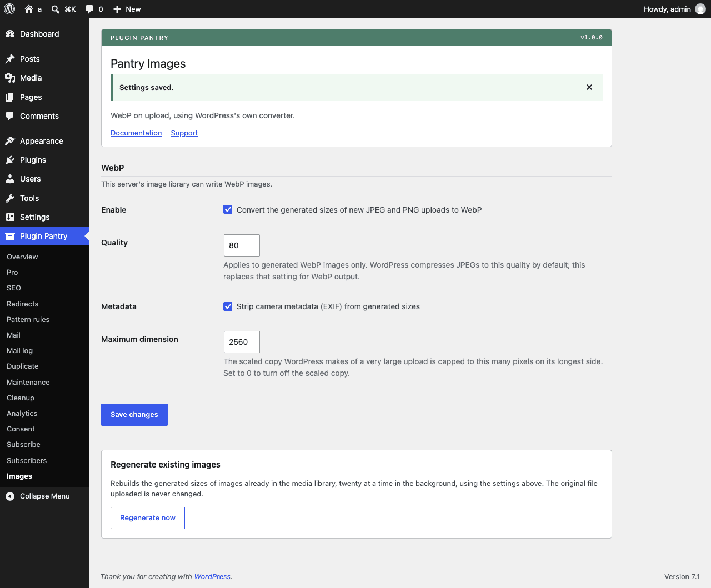Toggle Convert generated sizes to WebP checkbox
The image size is (711, 588).
228,209
